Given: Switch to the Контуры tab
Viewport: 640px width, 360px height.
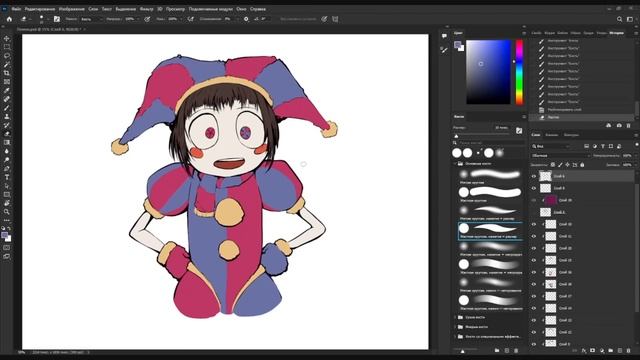Looking at the screenshot, I should point(571,135).
